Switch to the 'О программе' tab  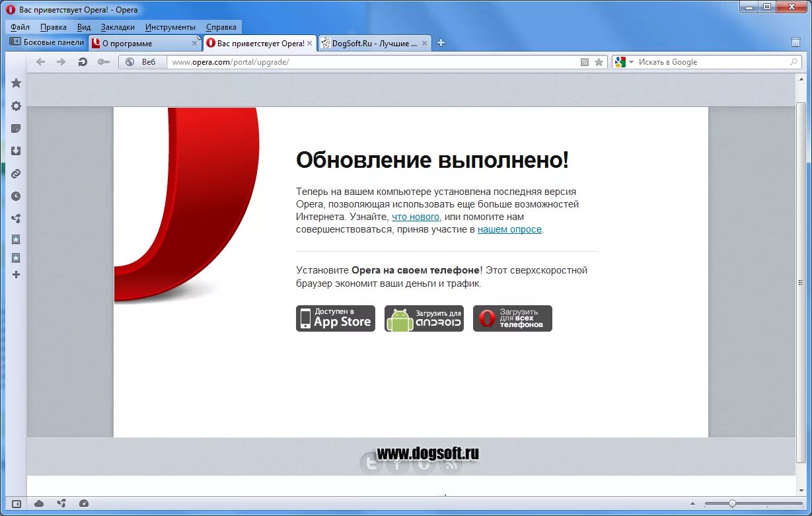tap(145, 44)
